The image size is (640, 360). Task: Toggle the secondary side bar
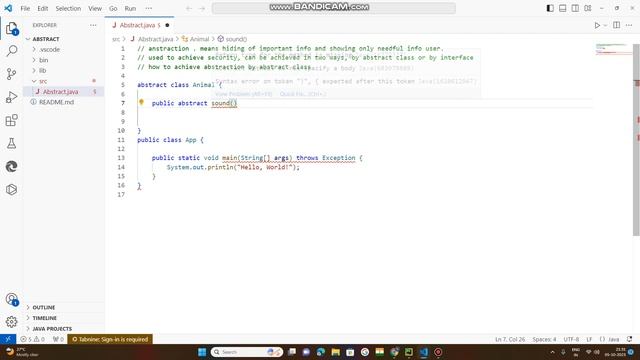pos(575,8)
